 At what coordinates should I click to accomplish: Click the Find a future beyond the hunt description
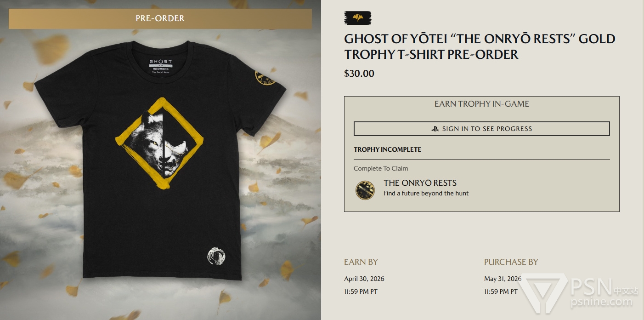tap(426, 193)
